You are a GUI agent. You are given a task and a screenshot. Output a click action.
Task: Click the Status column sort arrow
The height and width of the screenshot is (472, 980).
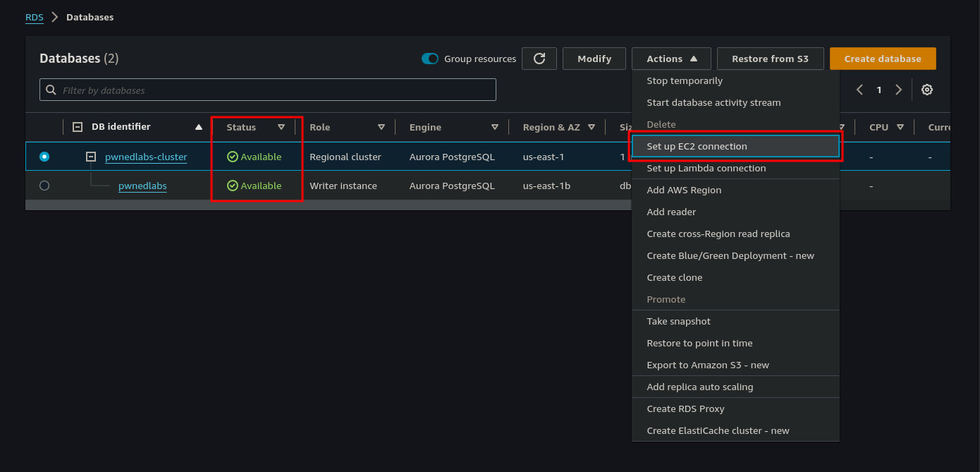click(x=281, y=128)
